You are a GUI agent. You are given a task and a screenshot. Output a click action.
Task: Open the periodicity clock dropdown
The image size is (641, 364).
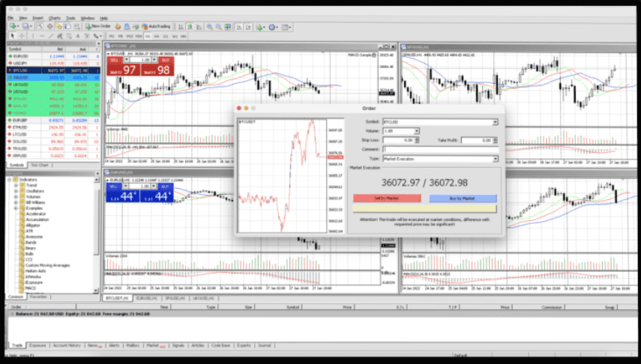coord(273,27)
